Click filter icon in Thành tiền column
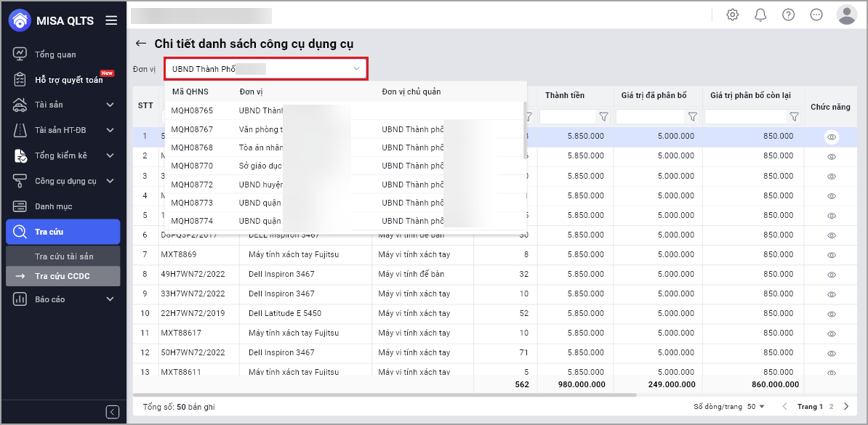Screen dimensions: 868x425 pos(604,117)
